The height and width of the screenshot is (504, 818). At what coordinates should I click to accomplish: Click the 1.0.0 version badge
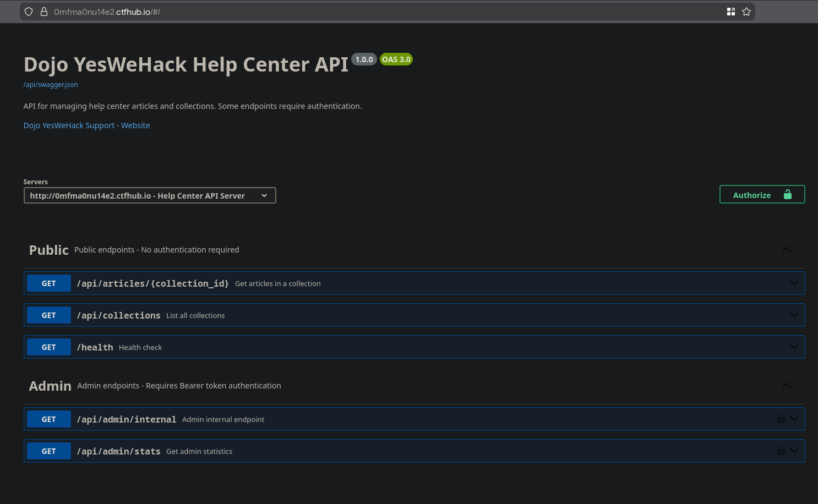364,59
